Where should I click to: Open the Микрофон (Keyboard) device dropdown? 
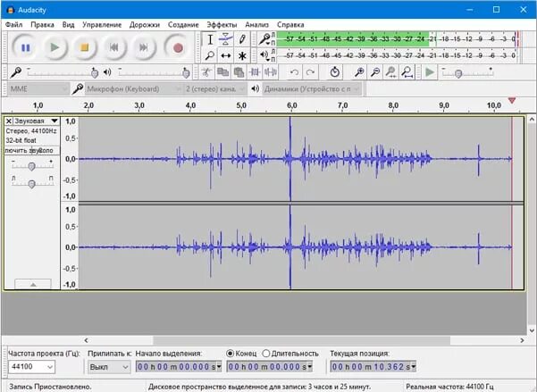click(x=133, y=89)
